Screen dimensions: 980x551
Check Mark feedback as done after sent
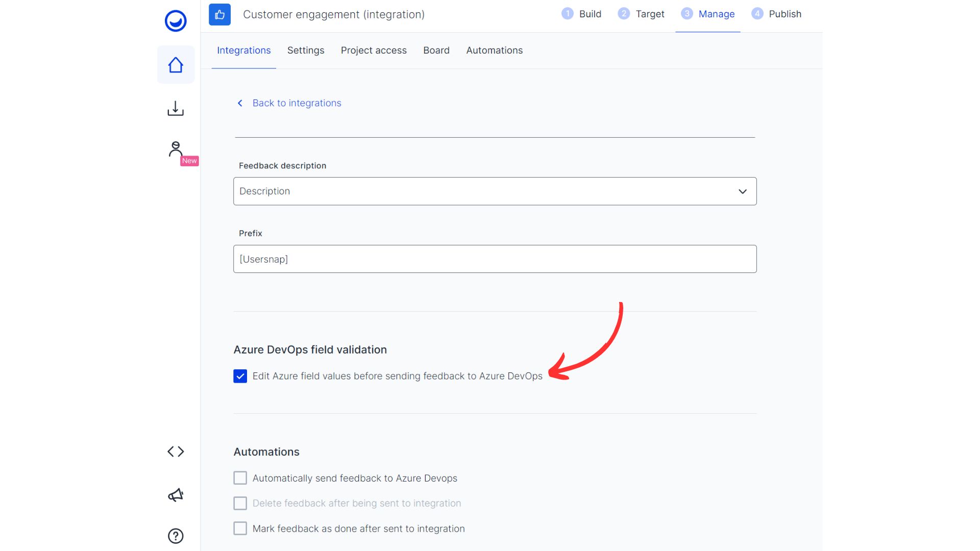pyautogui.click(x=240, y=528)
